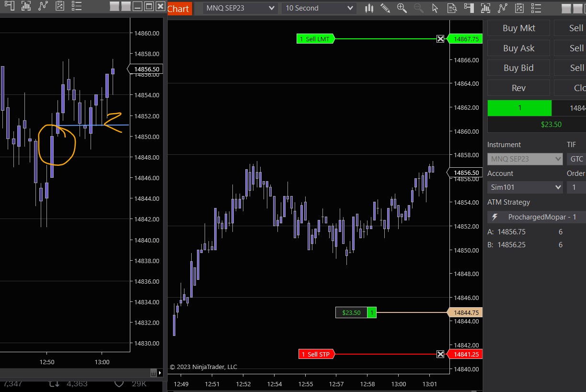Screen dimensions: 586x392
Task: Open Strategies icon in left chart window
Action: point(43,6)
